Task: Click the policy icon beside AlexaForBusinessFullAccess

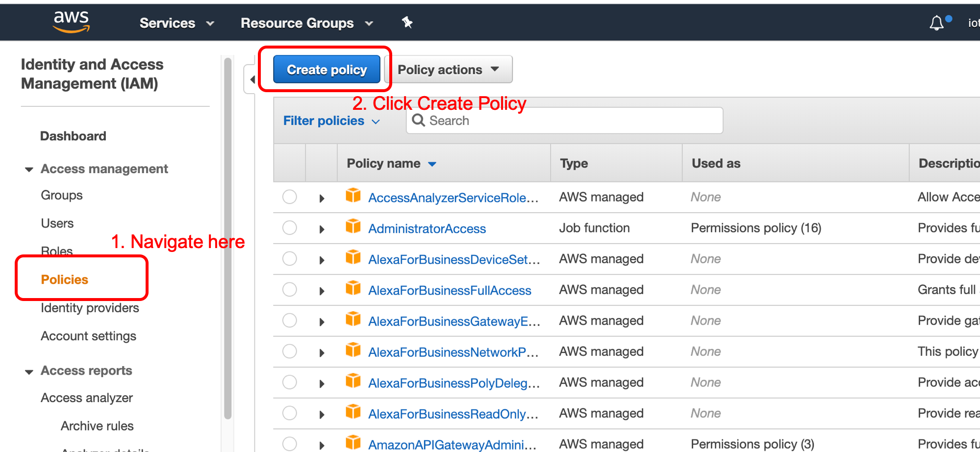Action: click(353, 288)
